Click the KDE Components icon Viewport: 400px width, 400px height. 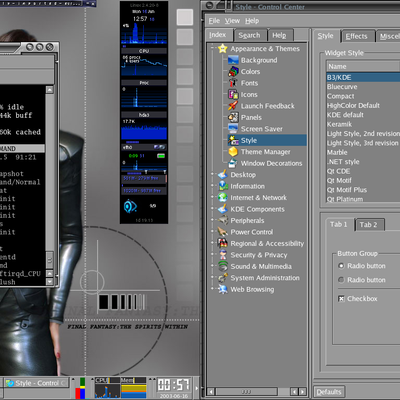coord(223,209)
